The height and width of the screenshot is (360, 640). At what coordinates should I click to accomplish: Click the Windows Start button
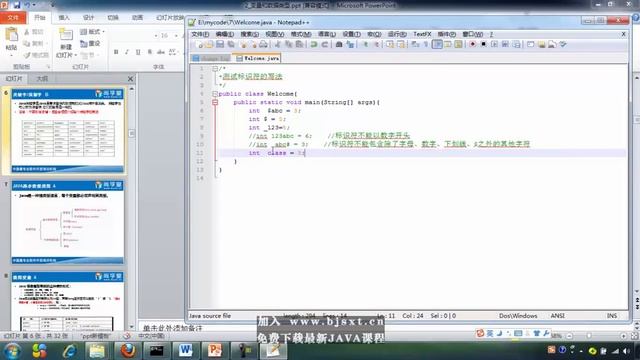tap(12, 351)
